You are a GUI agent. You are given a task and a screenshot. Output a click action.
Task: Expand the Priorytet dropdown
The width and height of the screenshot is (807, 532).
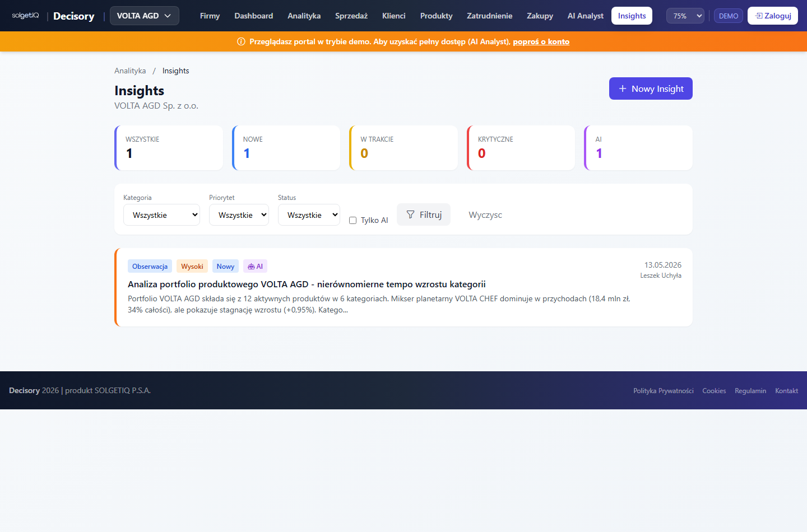coord(239,215)
